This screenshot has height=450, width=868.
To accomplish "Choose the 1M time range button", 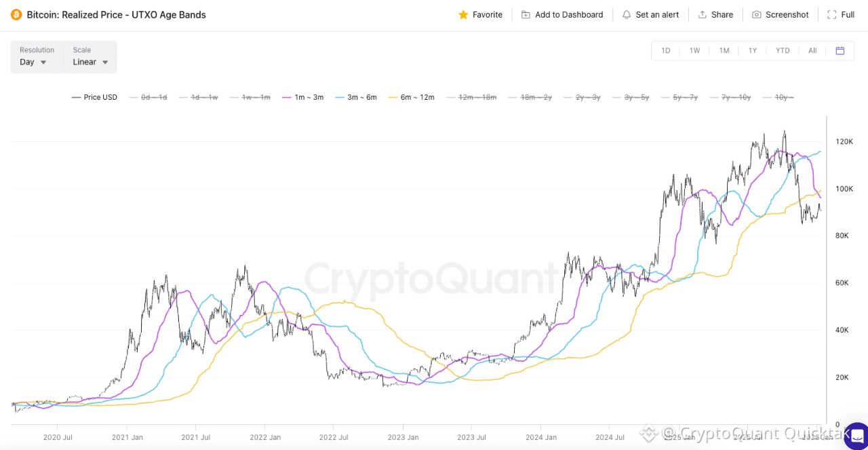I will [x=724, y=50].
